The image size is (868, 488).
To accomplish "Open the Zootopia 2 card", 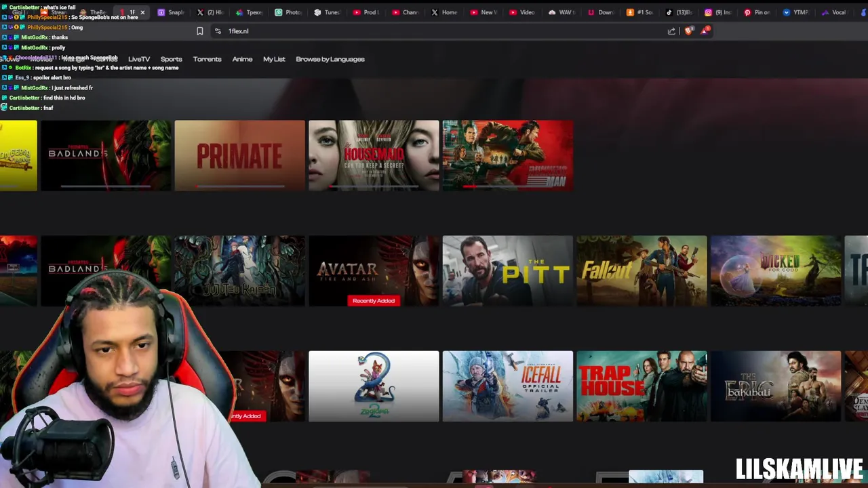I will pyautogui.click(x=374, y=386).
